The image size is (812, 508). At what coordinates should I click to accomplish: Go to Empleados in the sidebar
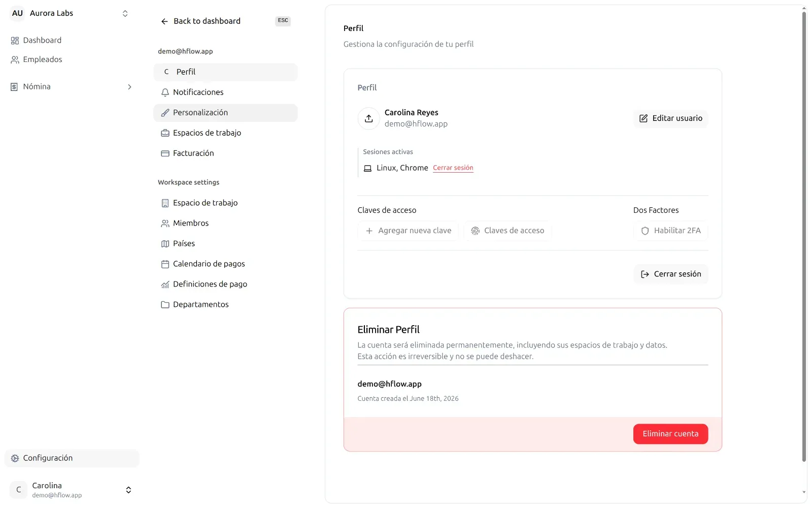71,59
